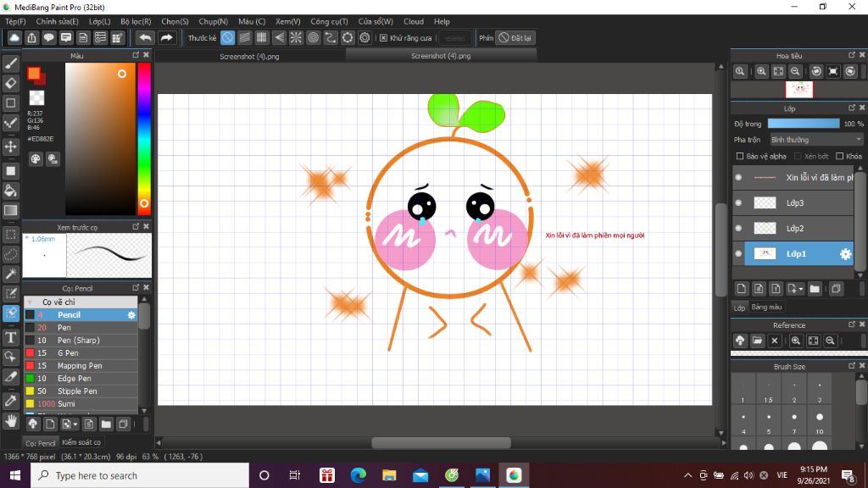
Task: Zoom in on the Navigator panel
Action: pyautogui.click(x=761, y=71)
